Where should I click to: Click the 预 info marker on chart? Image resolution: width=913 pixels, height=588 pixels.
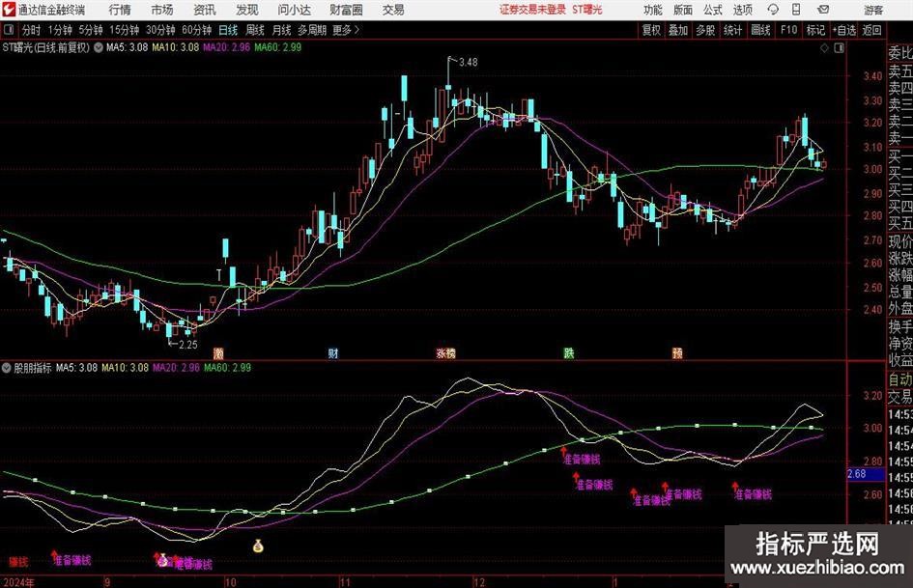pos(677,352)
